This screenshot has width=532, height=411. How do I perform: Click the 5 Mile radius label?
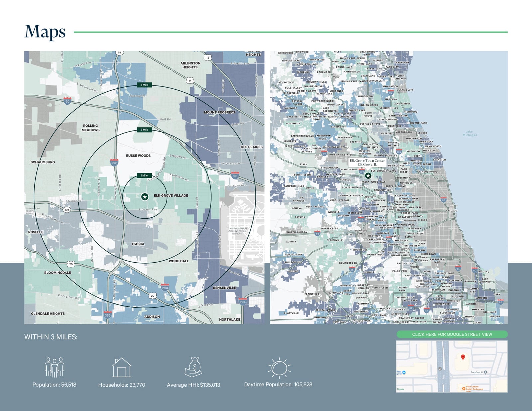click(x=144, y=85)
